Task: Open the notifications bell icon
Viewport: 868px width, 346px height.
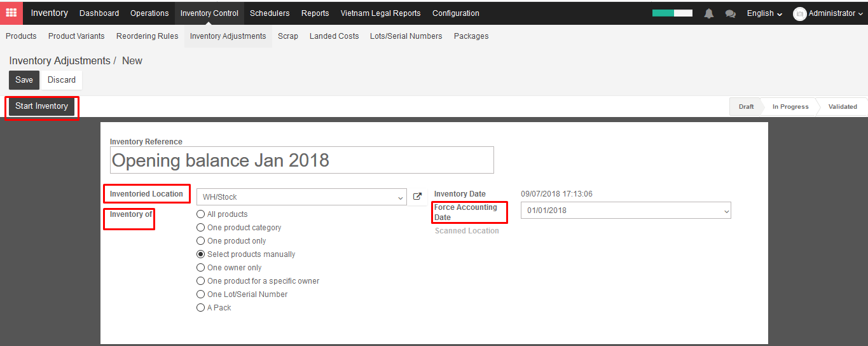Action: tap(709, 13)
